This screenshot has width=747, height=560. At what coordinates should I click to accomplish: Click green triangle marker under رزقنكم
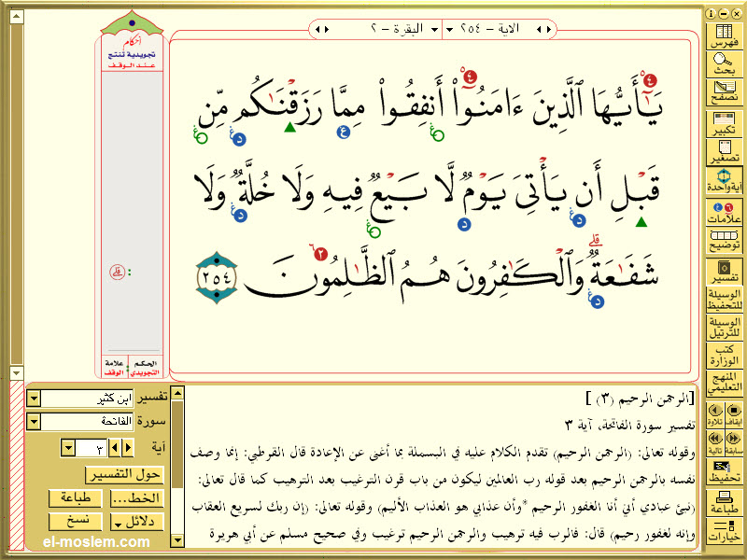click(x=290, y=127)
